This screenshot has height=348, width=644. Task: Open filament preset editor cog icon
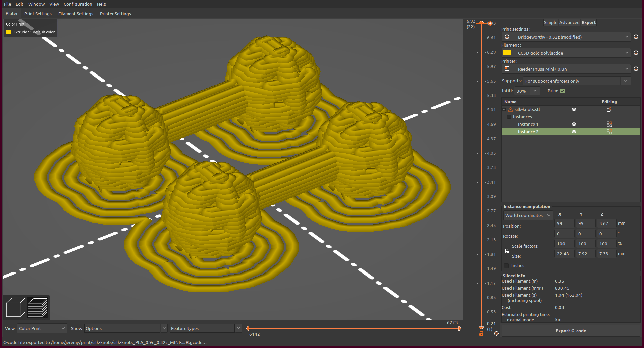(x=636, y=53)
